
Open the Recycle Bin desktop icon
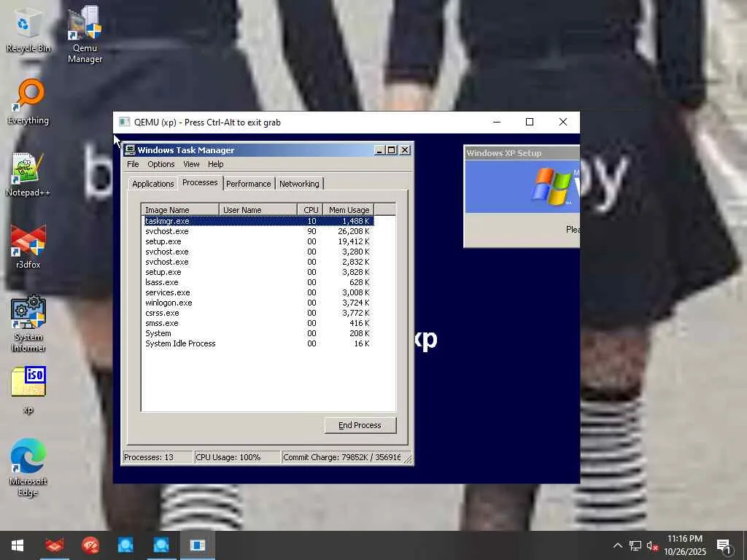pos(28,29)
